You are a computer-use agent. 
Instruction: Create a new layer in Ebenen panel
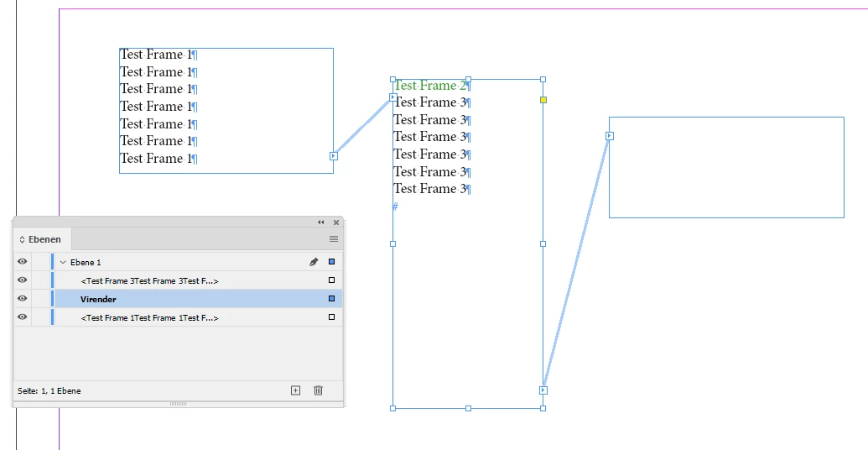(295, 390)
